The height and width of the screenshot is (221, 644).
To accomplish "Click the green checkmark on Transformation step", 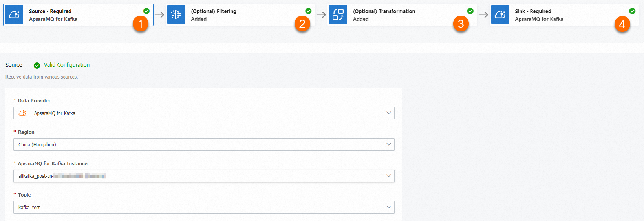I will pos(470,11).
